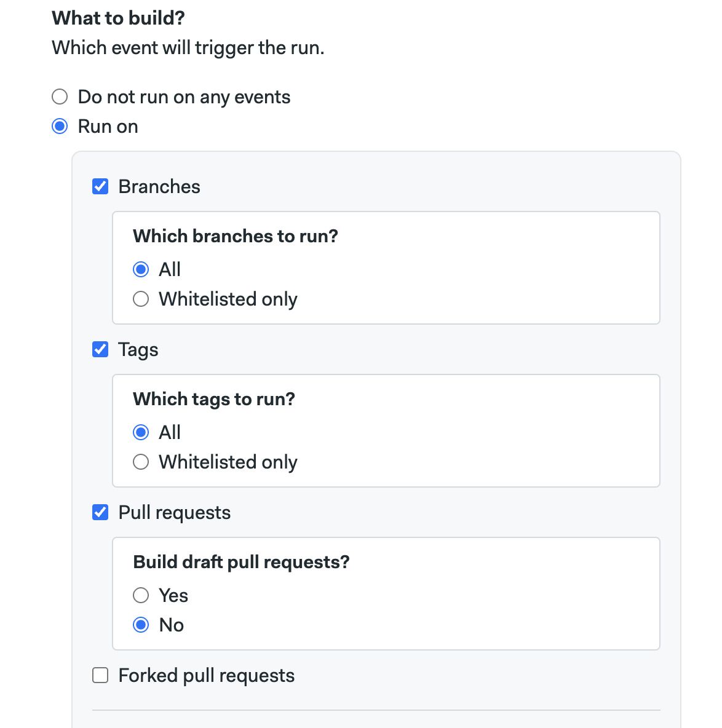Choose 'Whitelisted only' for branches

tap(141, 299)
